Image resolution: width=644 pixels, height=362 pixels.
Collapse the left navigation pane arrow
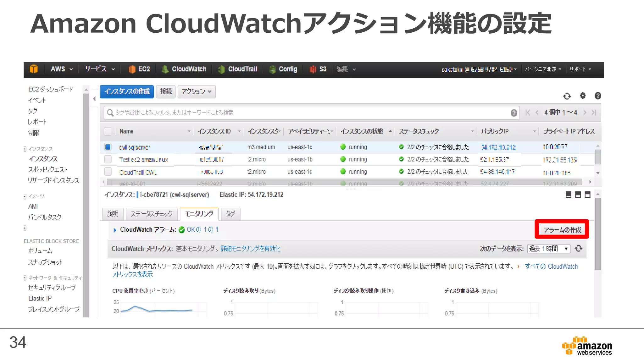tap(94, 99)
